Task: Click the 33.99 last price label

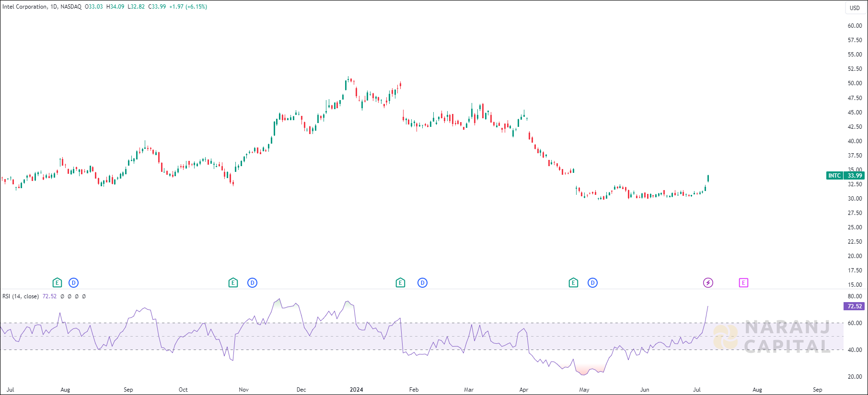Action: pos(855,176)
